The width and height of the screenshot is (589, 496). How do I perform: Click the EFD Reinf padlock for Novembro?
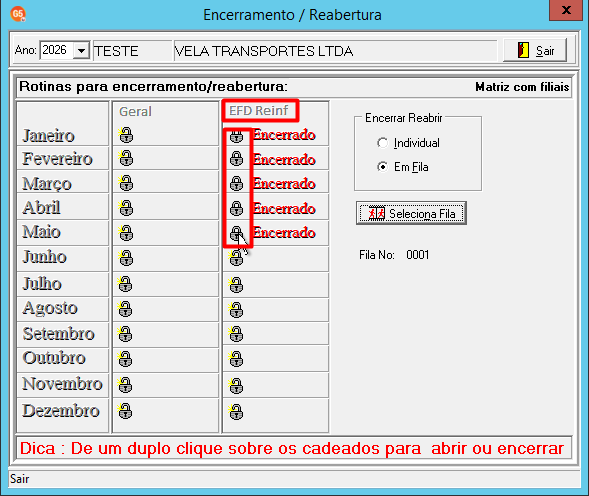pyautogui.click(x=236, y=386)
